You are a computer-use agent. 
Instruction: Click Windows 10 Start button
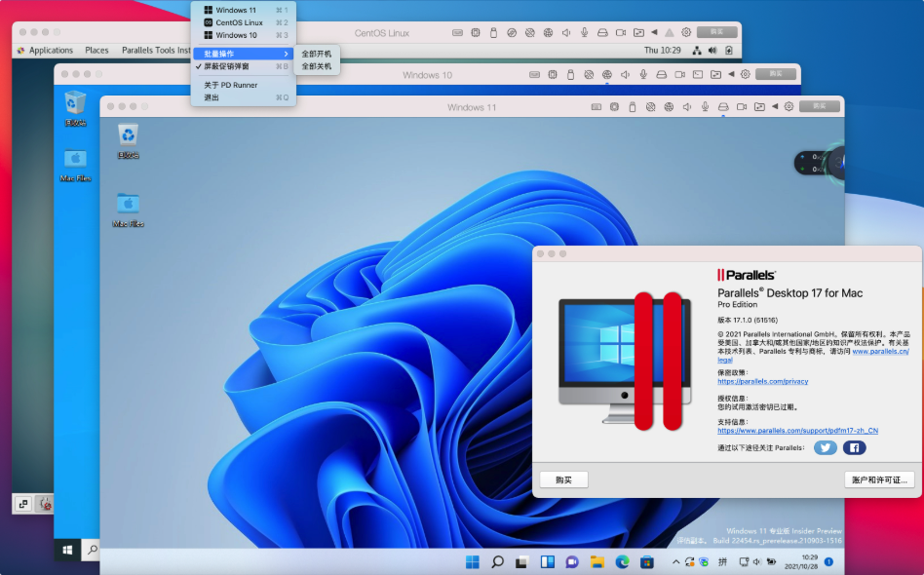coord(67,550)
